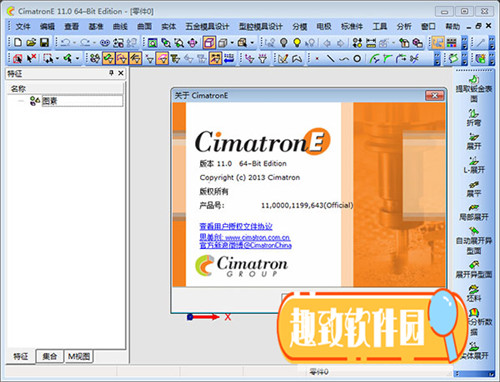Click the RGB color display icon

(x=452, y=42)
